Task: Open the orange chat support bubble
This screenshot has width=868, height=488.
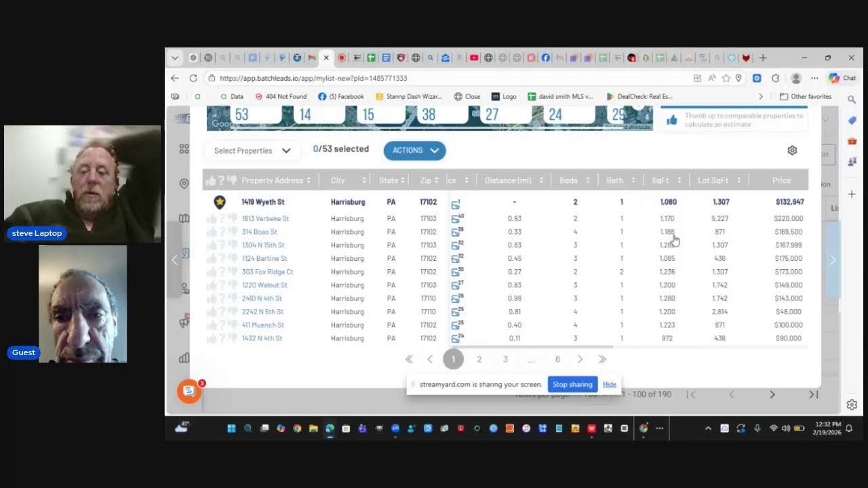Action: tap(189, 391)
